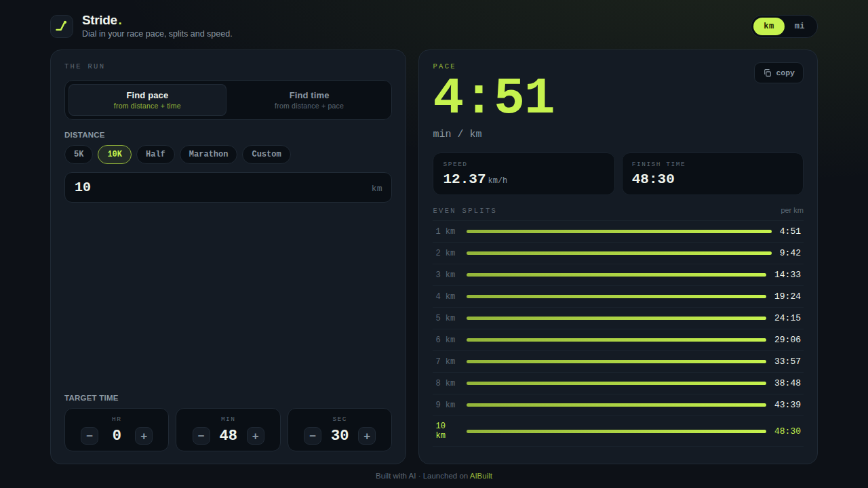Viewport: 868px width, 488px height.
Task: Focus the distance input field
Action: pos(228,188)
